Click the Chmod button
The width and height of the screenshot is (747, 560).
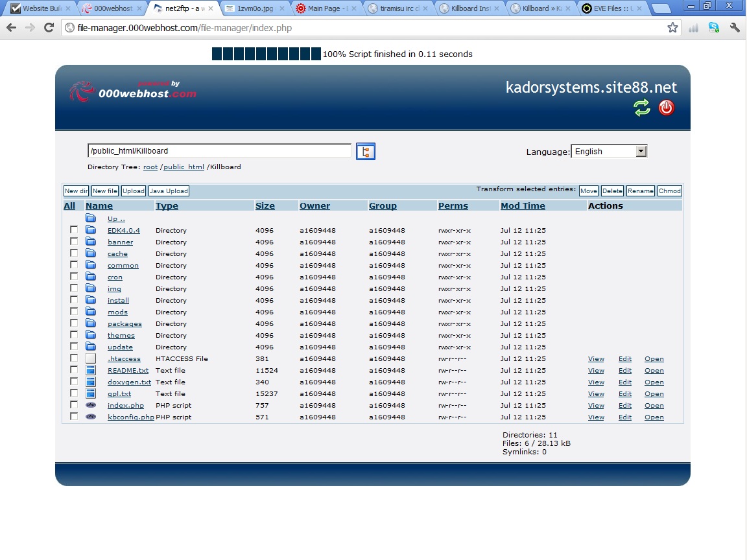pos(669,191)
